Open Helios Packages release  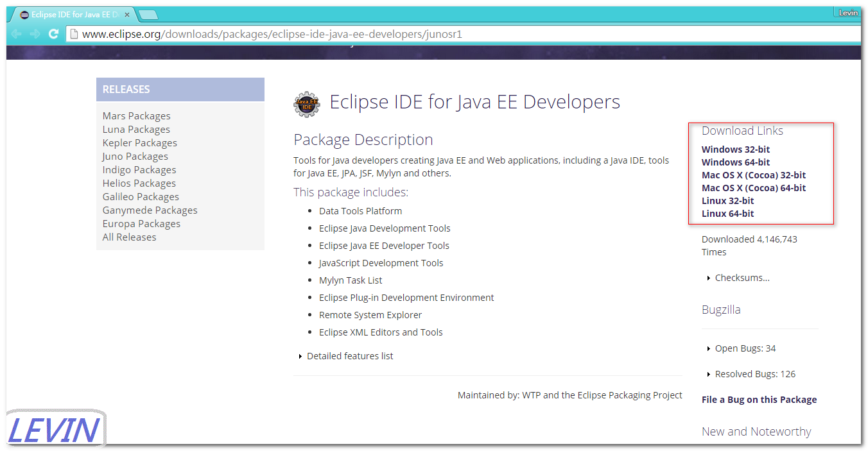click(139, 183)
